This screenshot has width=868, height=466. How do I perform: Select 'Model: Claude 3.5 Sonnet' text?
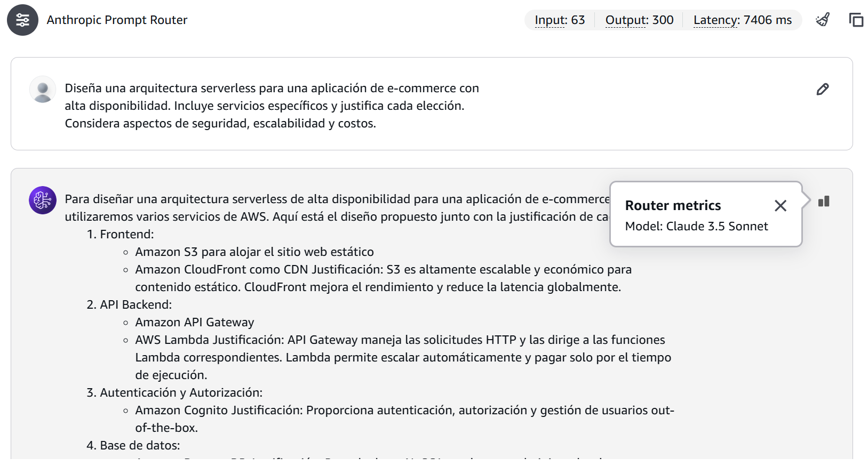click(697, 226)
